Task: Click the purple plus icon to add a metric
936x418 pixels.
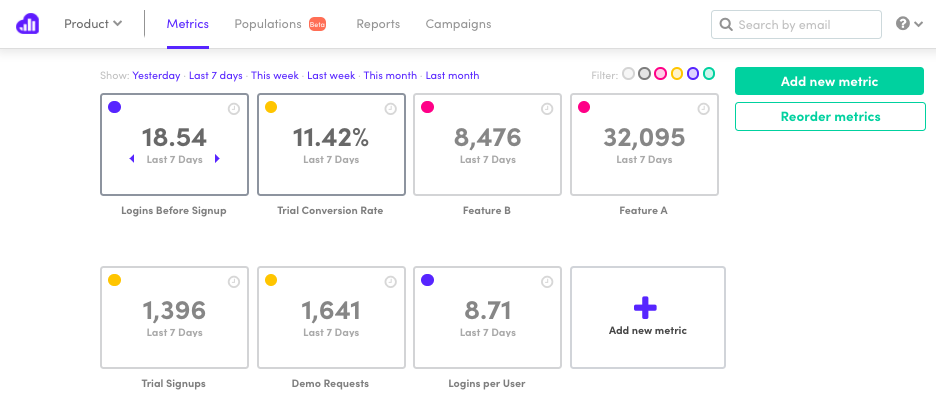Action: pos(647,308)
